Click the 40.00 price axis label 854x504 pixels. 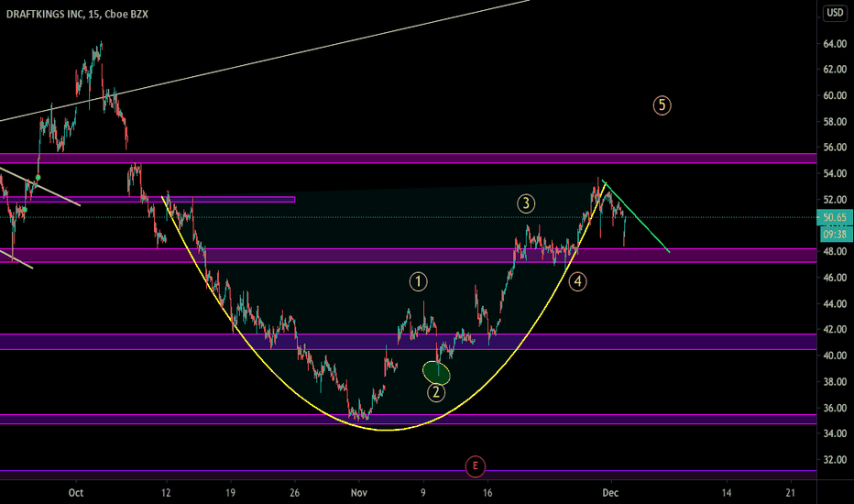[x=835, y=356]
